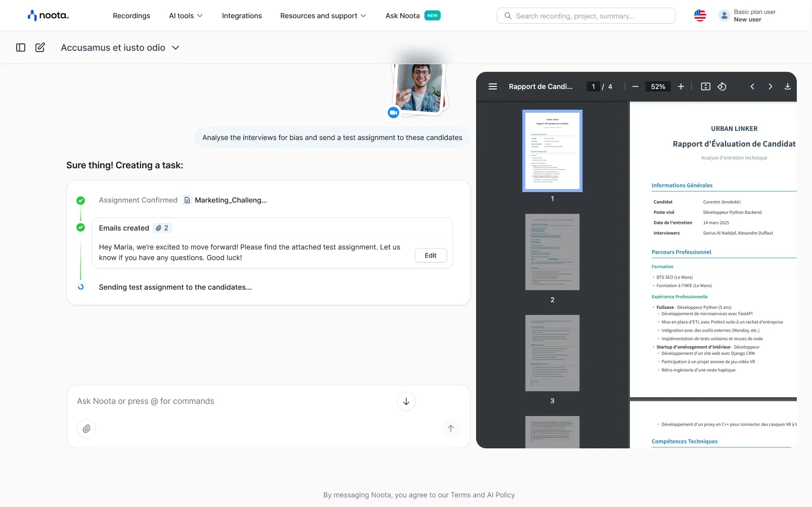Zoom in on the PDF document

click(680, 86)
